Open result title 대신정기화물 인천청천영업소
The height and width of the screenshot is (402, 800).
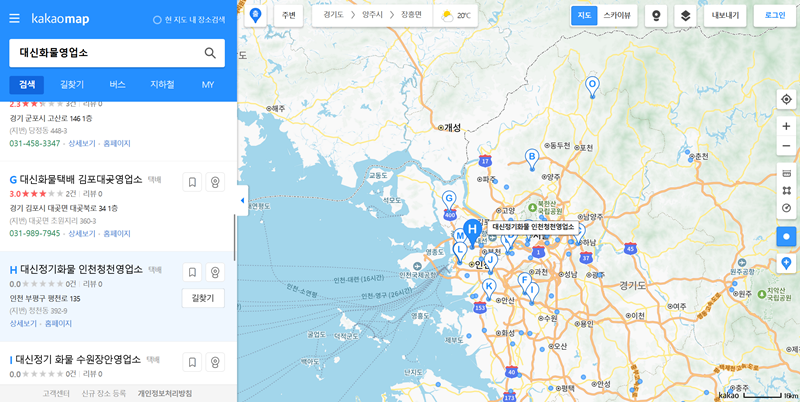coord(81,269)
